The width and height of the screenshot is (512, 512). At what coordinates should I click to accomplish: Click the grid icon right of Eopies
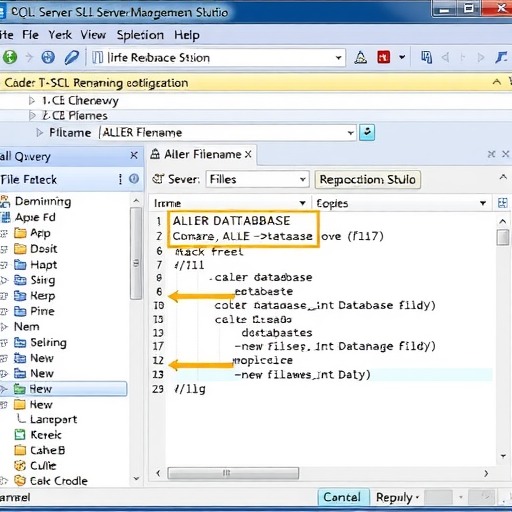(502, 203)
